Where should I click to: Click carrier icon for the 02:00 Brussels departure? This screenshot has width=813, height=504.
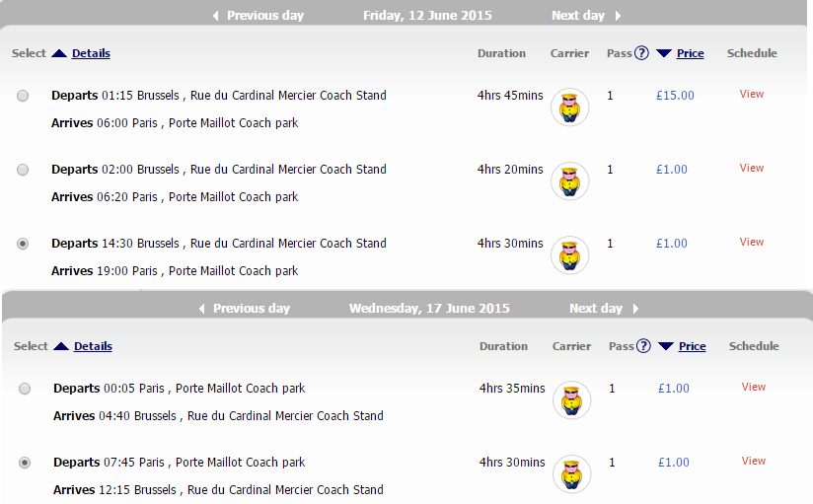coord(570,181)
